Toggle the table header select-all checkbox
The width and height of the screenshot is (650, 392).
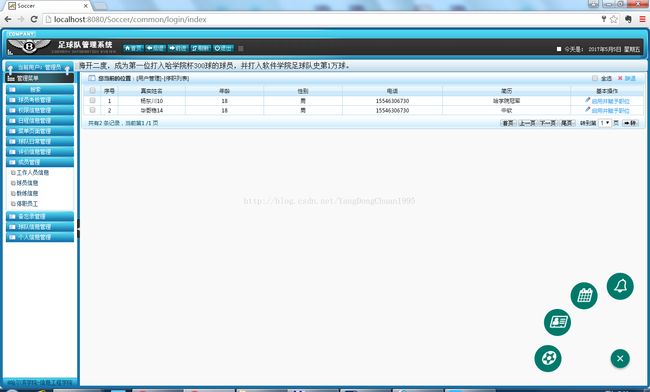(x=92, y=90)
